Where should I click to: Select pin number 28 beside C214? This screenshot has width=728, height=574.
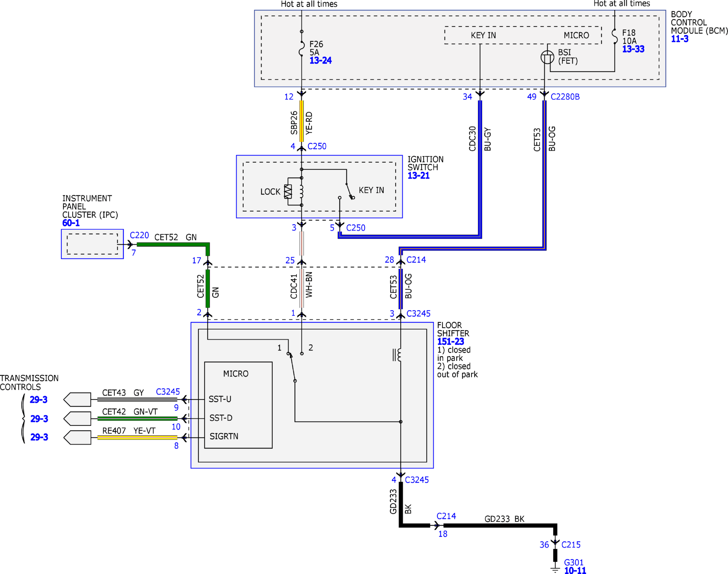click(x=389, y=260)
